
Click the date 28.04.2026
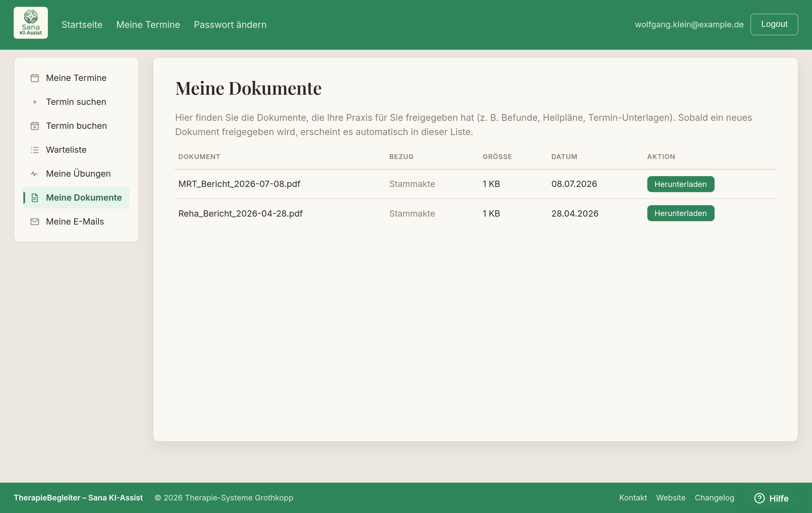575,213
